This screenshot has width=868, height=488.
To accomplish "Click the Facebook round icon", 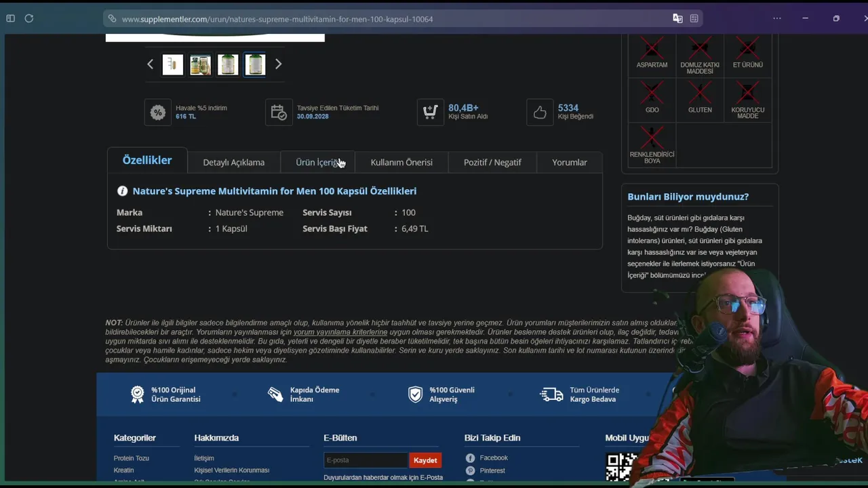I will point(471,458).
